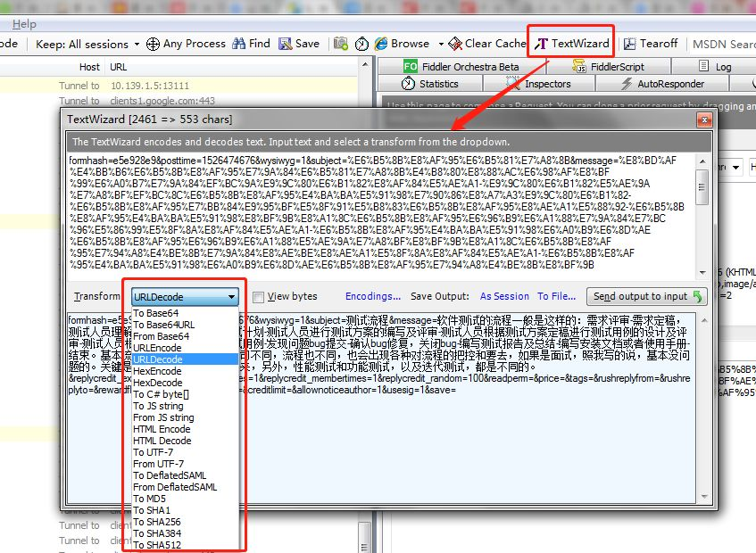Click the Browse Internet Explorer icon
Viewport: 756px width, 553px height.
[381, 44]
